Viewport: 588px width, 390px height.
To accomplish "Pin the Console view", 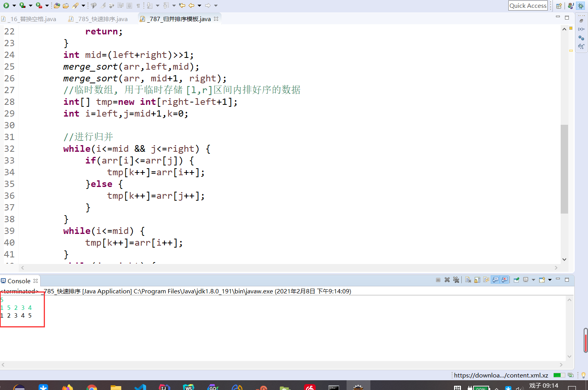I will (516, 280).
